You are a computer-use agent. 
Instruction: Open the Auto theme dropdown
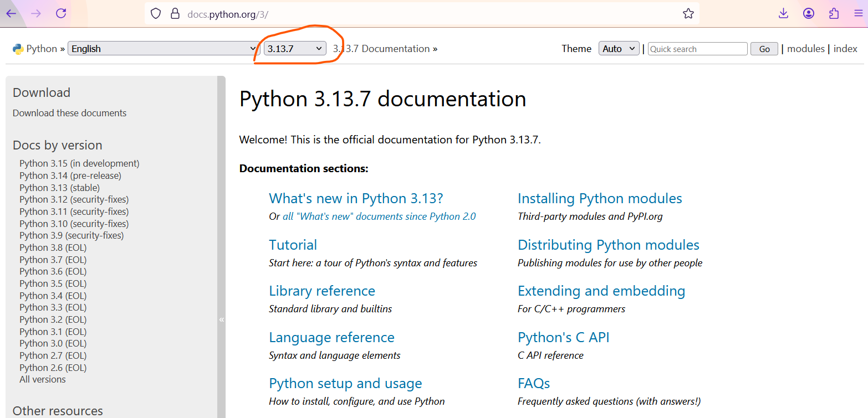click(x=619, y=49)
